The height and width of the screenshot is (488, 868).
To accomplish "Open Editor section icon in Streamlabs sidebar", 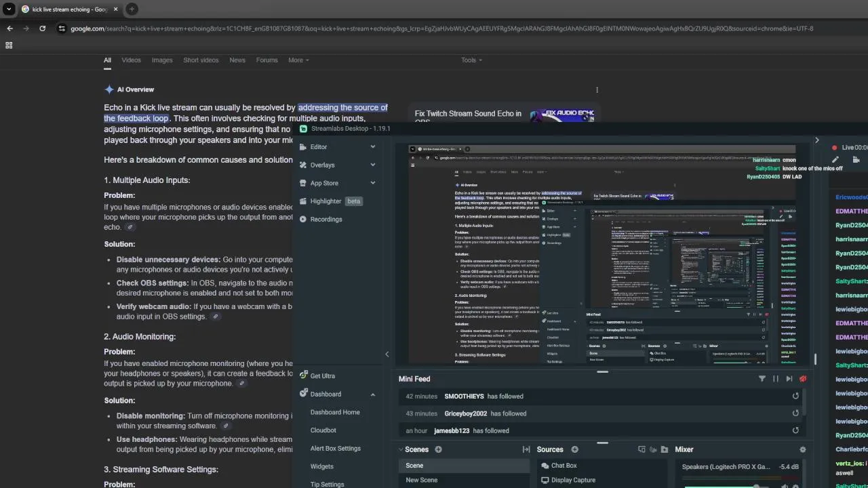I will [x=304, y=147].
